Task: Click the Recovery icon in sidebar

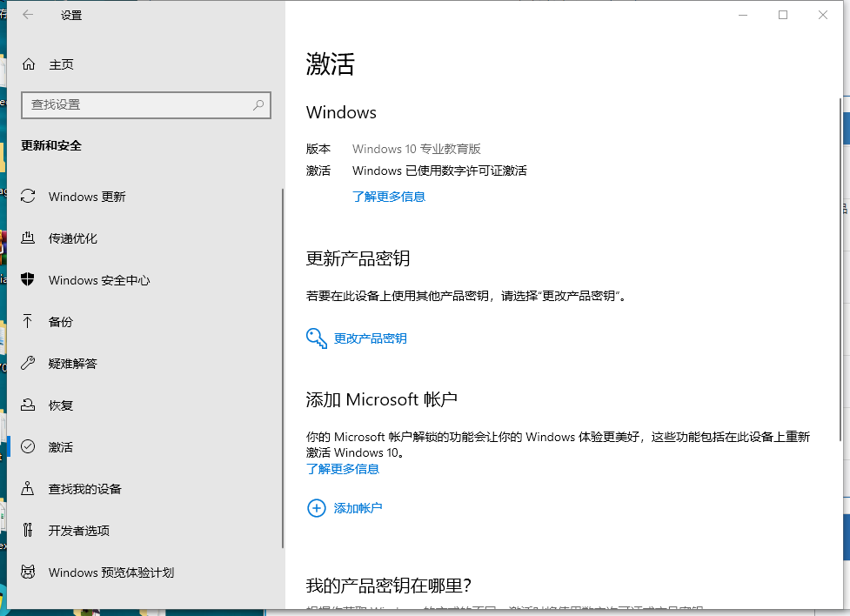Action: tap(29, 405)
